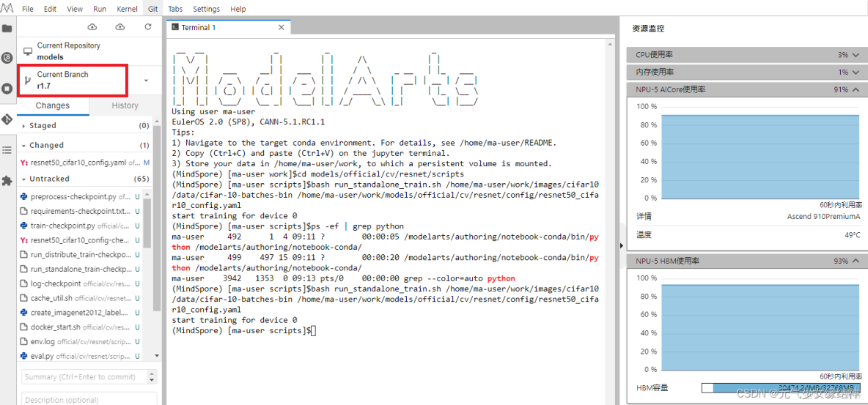868x405 pixels.
Task: Click Python icon of preprocess-checkpoint.py
Action: (24, 196)
